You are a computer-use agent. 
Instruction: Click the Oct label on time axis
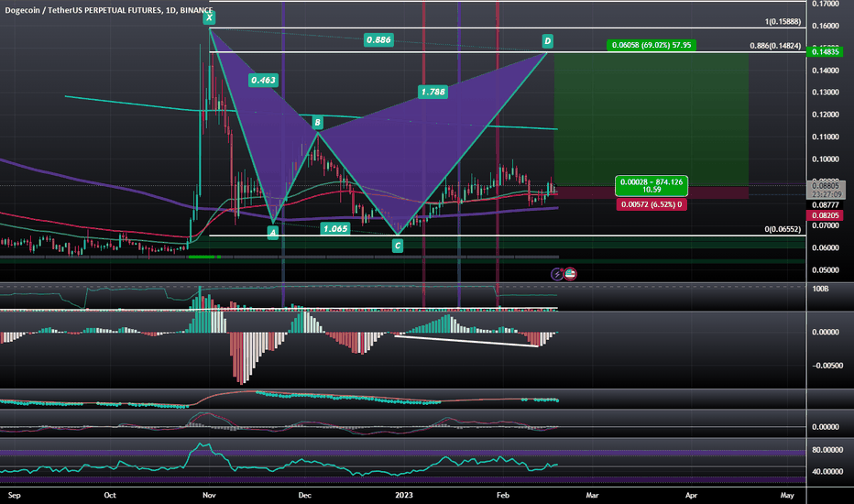[x=110, y=495]
